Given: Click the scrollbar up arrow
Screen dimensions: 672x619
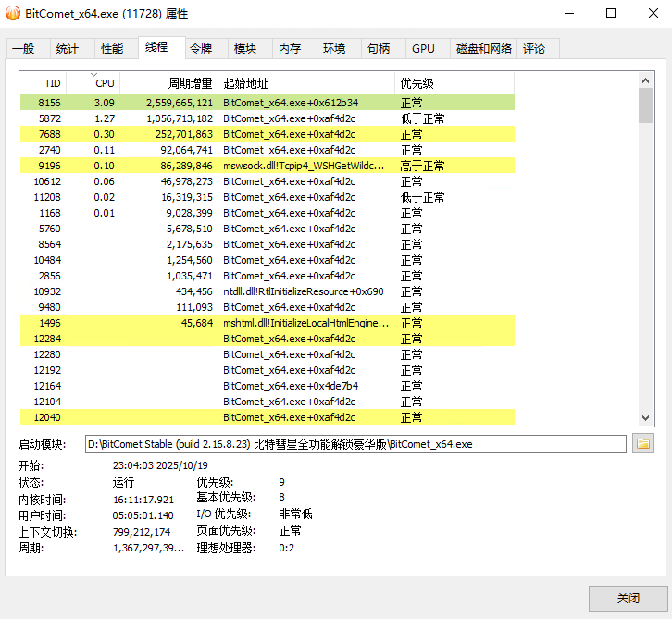Looking at the screenshot, I should (645, 80).
